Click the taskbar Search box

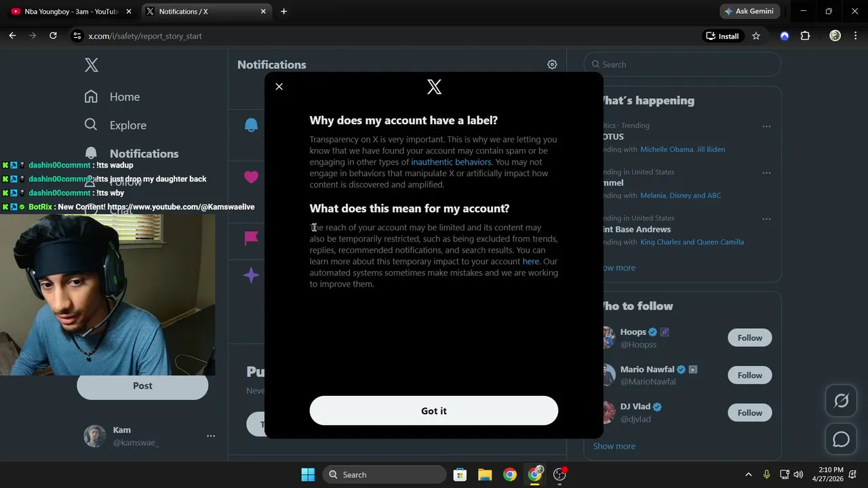tap(384, 474)
